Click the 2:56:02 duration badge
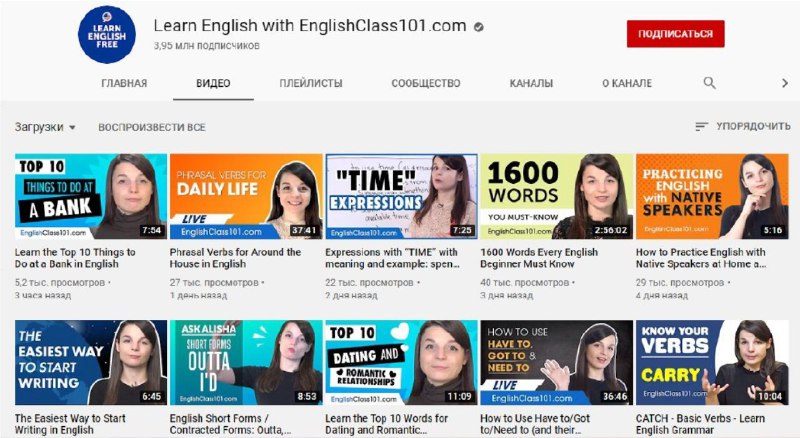The image size is (800, 438). (610, 230)
